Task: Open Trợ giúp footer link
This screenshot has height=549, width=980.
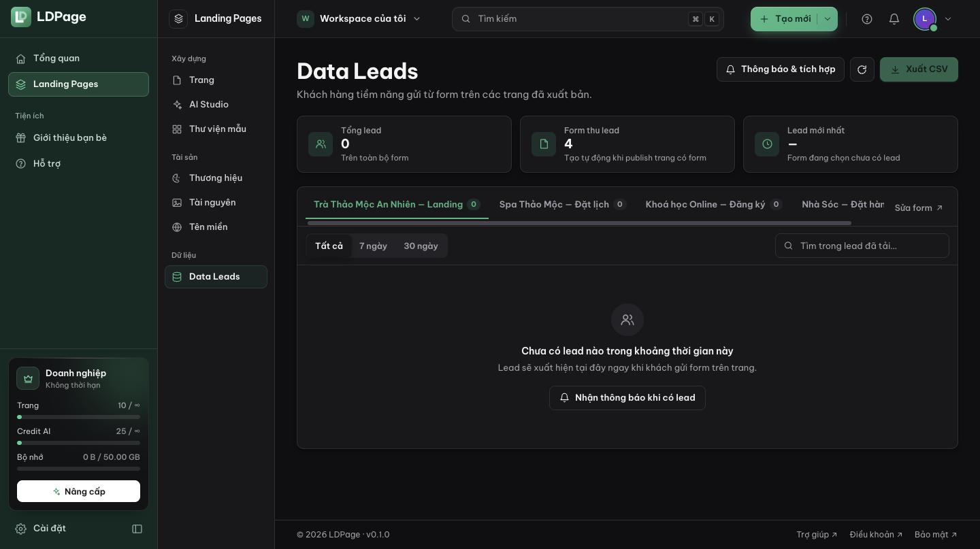Action: coord(817,535)
